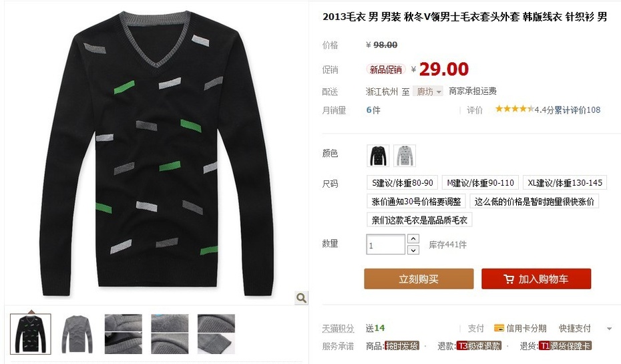Click 立刻购买 buy now button
The height and width of the screenshot is (364, 621).
click(x=419, y=279)
